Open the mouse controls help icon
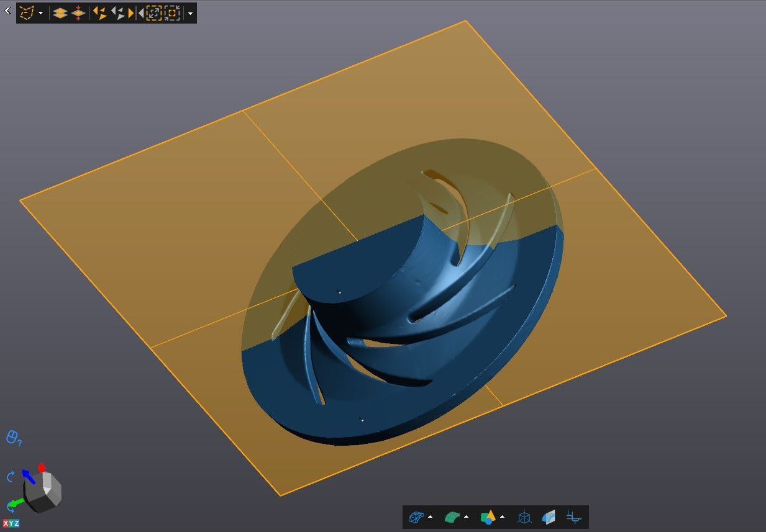Image resolution: width=766 pixels, height=532 pixels. click(14, 438)
